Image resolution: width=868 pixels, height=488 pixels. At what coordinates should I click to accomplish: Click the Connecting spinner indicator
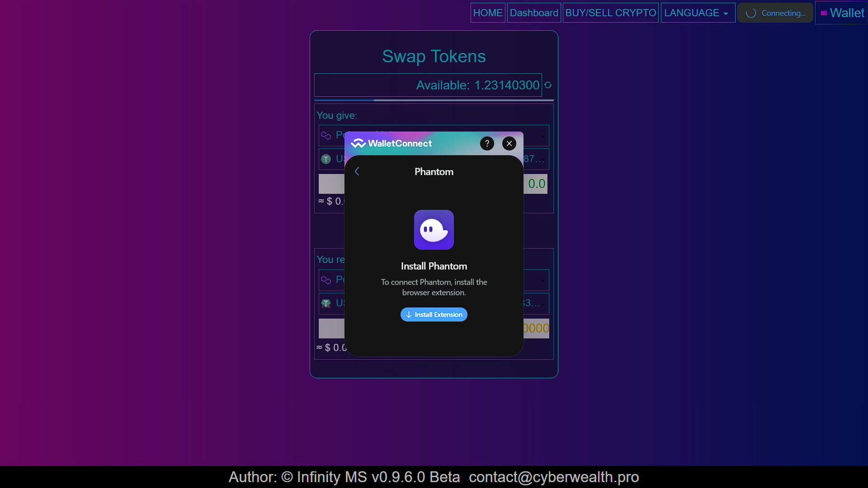coord(751,13)
